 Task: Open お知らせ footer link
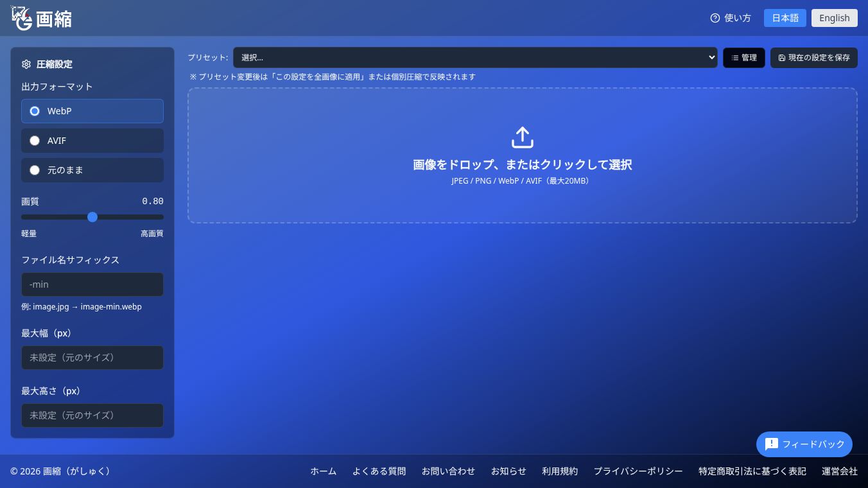pos(509,471)
